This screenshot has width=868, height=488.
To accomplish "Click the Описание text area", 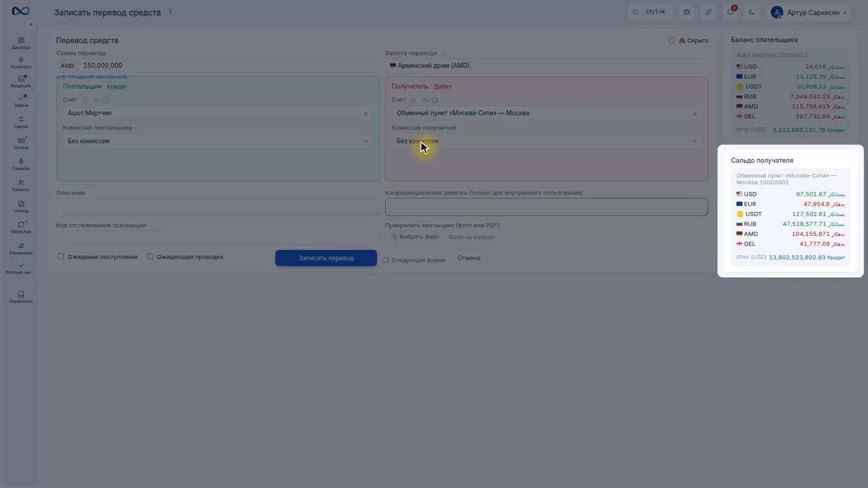I will click(218, 207).
